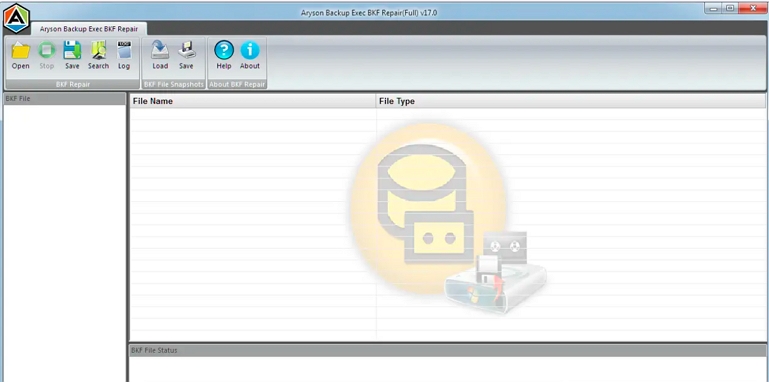Click the BKF Repair group label
Viewport: 769px width, 382px height.
click(73, 84)
